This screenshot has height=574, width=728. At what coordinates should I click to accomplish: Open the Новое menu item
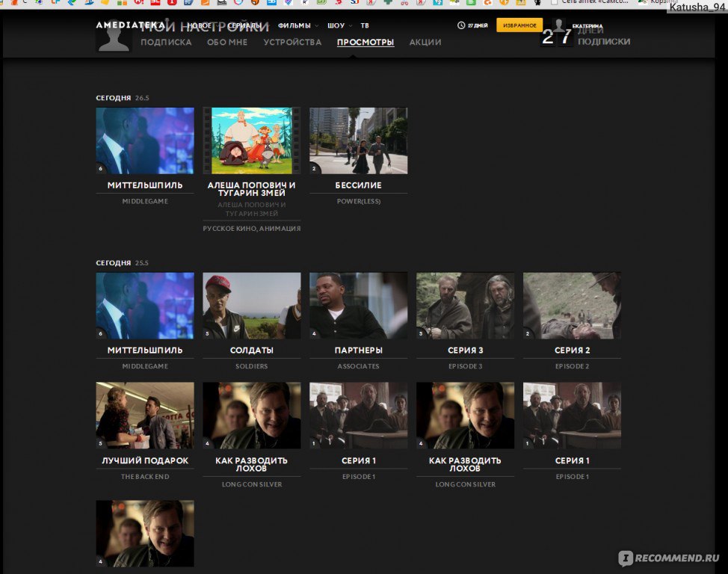[200, 25]
